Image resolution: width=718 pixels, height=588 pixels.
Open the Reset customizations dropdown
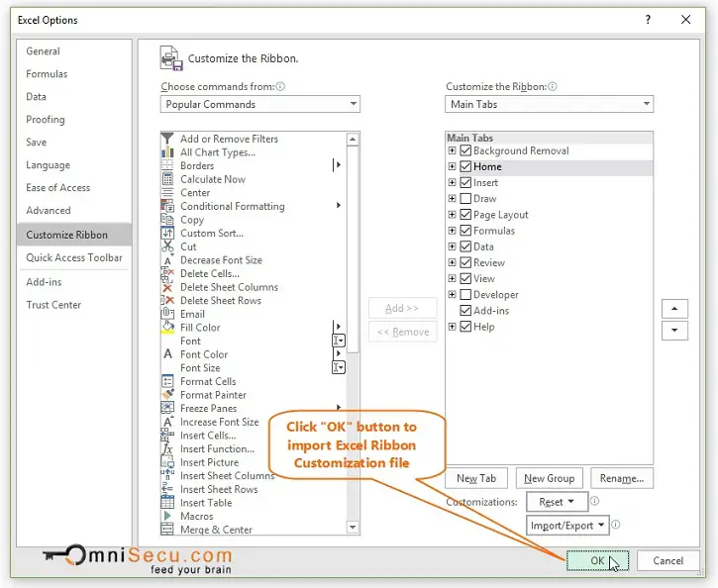tap(557, 502)
